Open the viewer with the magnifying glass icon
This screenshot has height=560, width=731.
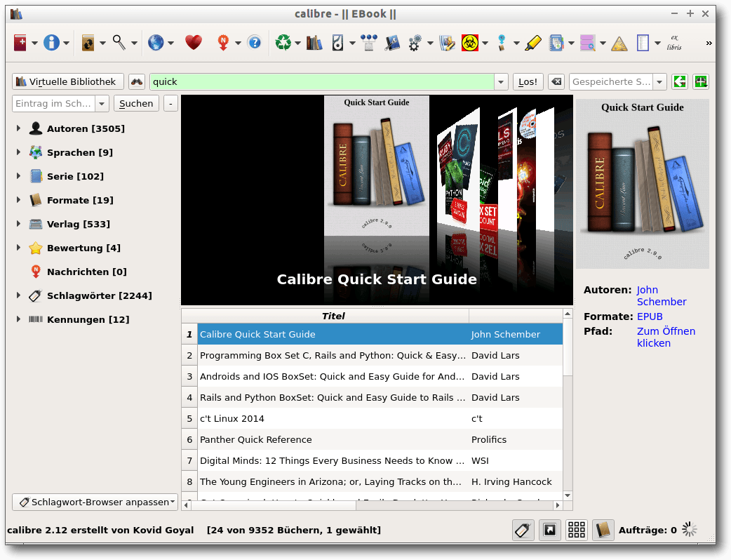click(119, 43)
